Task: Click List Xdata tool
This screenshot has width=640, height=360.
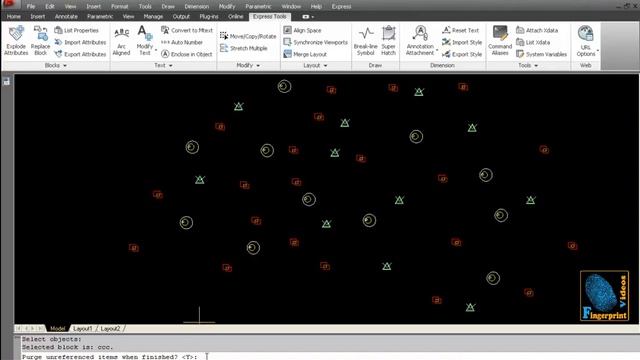Action: pos(533,42)
